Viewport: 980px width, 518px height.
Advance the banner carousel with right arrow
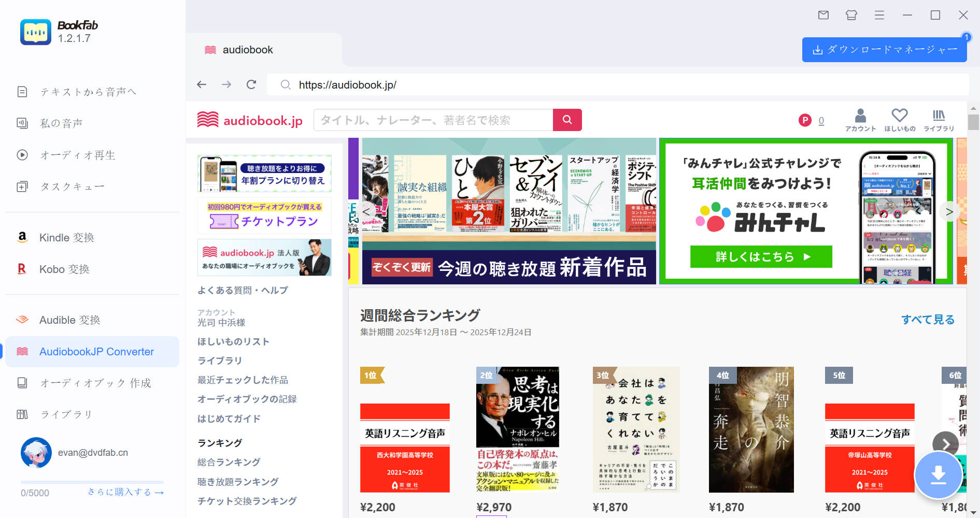pos(949,212)
